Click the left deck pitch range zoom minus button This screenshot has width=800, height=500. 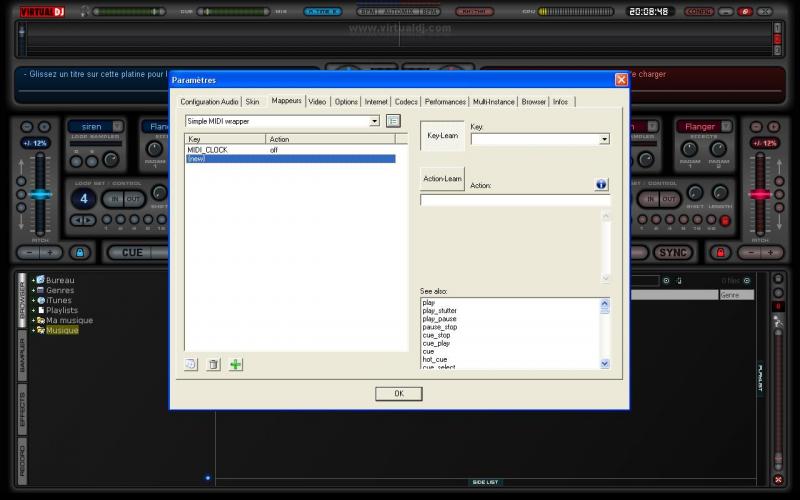tap(27, 127)
